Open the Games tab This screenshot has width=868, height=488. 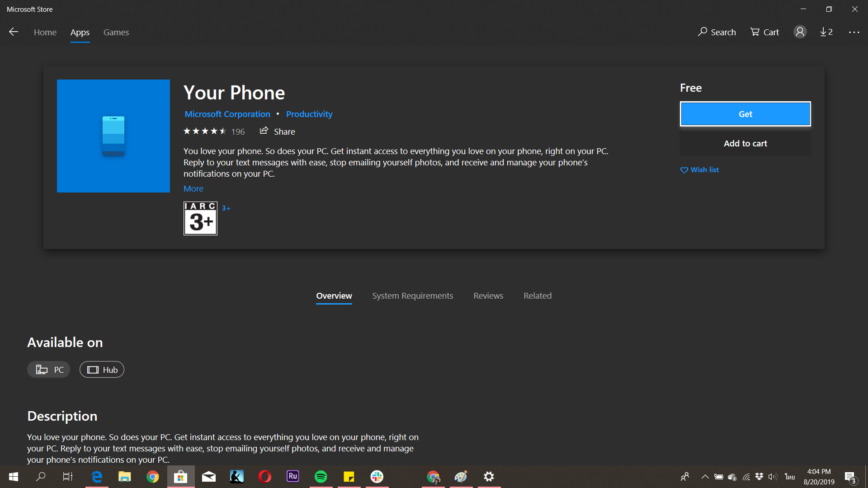click(x=116, y=32)
